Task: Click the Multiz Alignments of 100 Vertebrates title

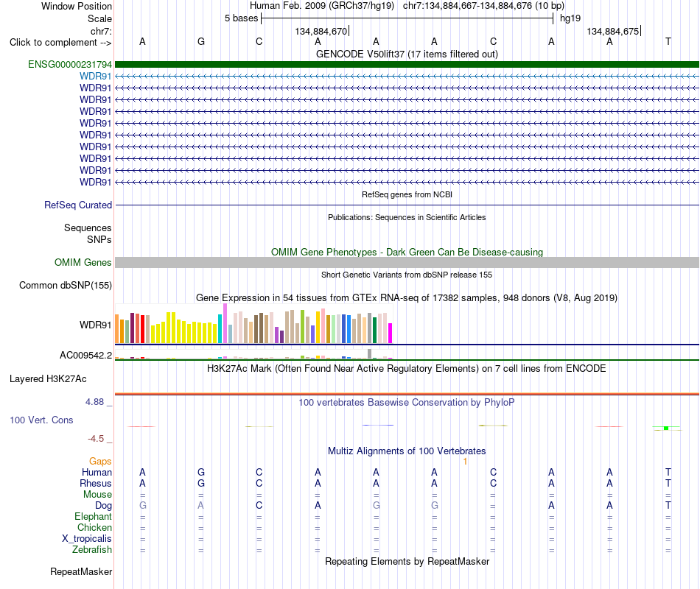Action: pyautogui.click(x=407, y=451)
